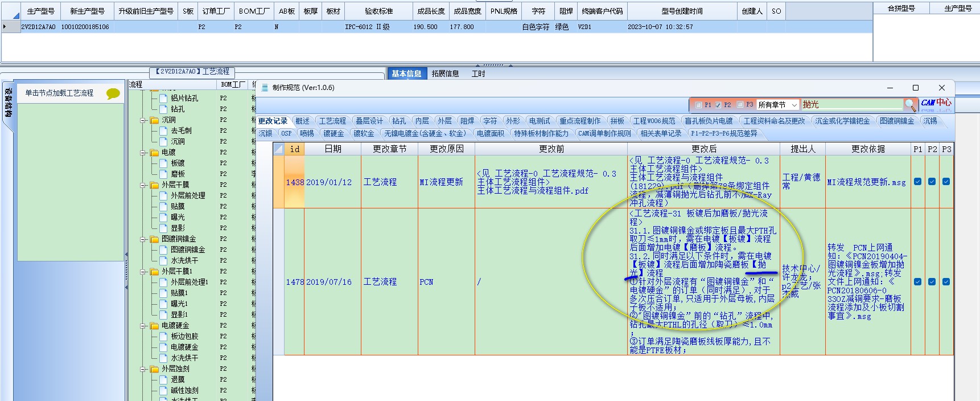Select the 外层干膜1 folder icon
980x401 pixels.
pos(154,272)
